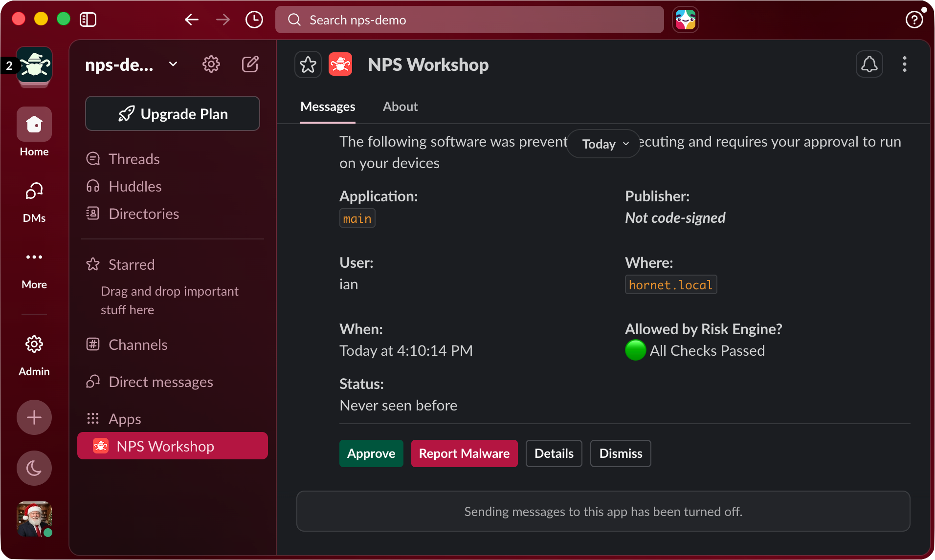The height and width of the screenshot is (560, 935).
Task: Open Directories in sidebar
Action: (x=173, y=214)
